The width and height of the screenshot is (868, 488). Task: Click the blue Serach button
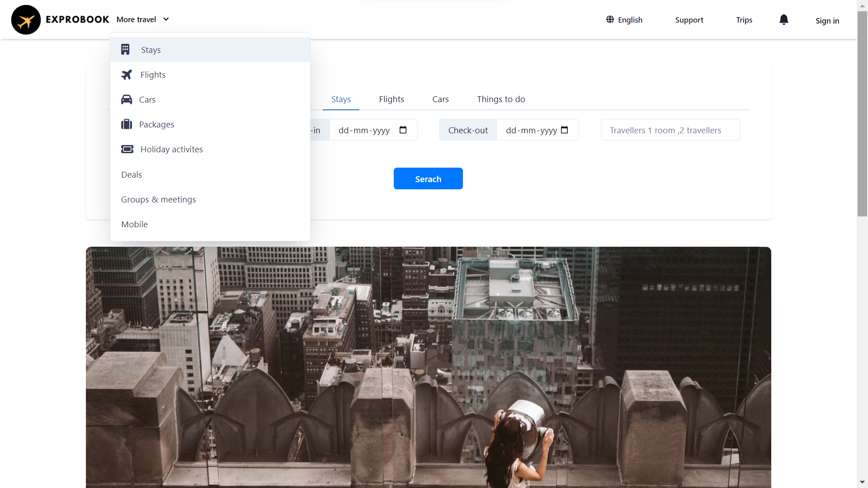pos(428,178)
